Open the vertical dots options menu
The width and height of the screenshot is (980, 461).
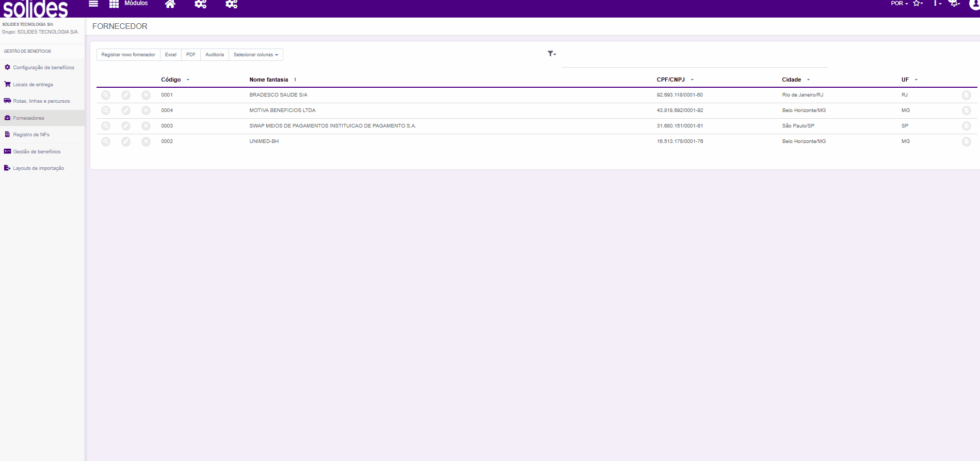pyautogui.click(x=937, y=4)
